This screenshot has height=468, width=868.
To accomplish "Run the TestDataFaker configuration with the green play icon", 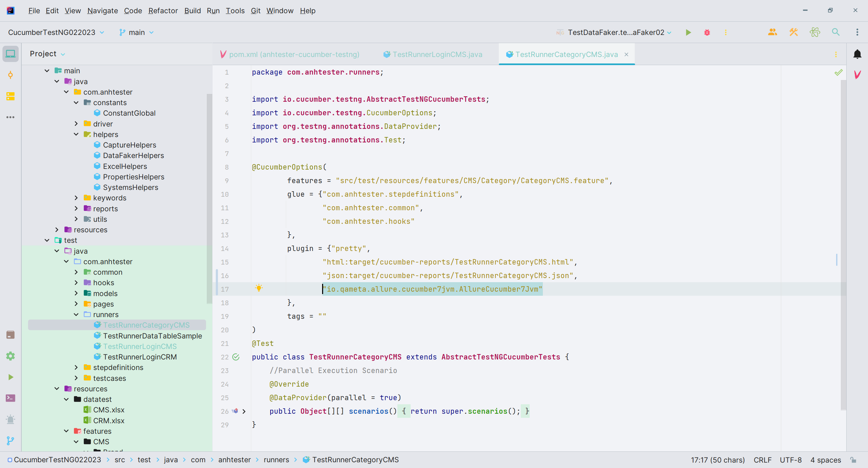I will pyautogui.click(x=688, y=33).
